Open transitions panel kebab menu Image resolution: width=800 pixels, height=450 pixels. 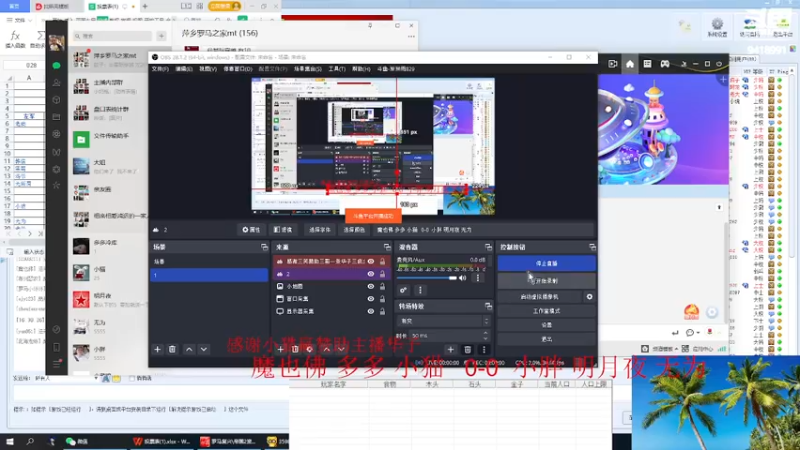(484, 349)
